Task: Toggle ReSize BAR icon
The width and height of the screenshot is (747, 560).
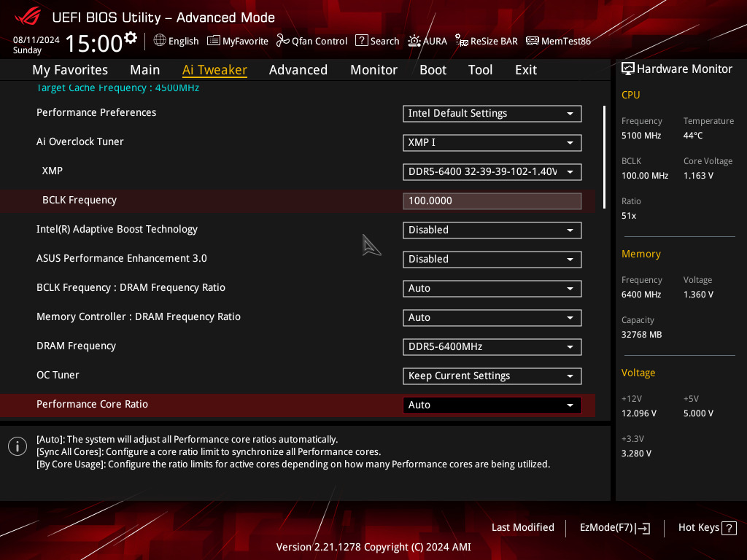Action: tap(461, 41)
